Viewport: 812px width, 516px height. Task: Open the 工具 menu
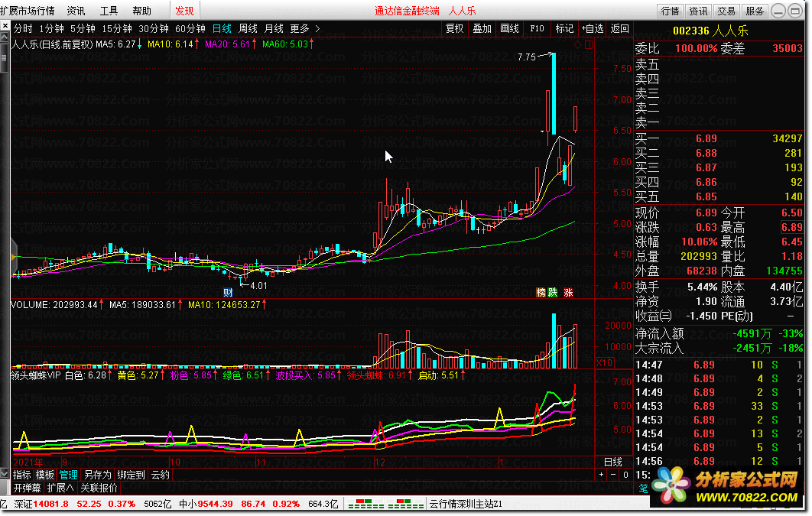(x=109, y=11)
